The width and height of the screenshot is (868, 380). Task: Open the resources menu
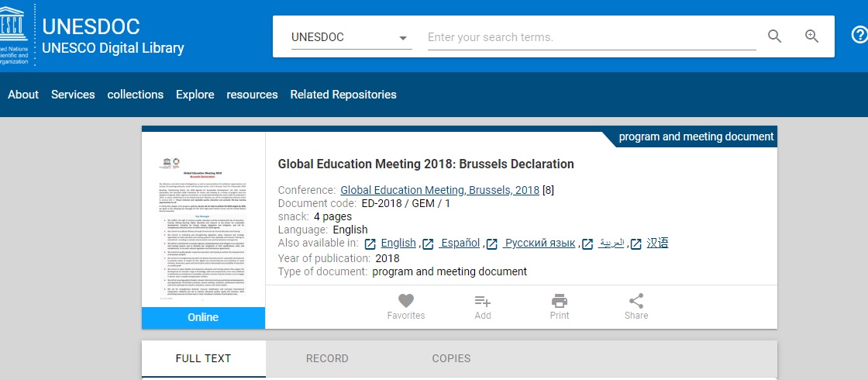252,95
